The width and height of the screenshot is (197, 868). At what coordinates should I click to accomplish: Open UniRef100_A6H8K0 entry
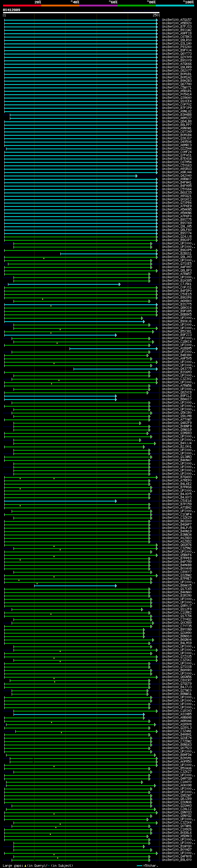[x=177, y=301]
